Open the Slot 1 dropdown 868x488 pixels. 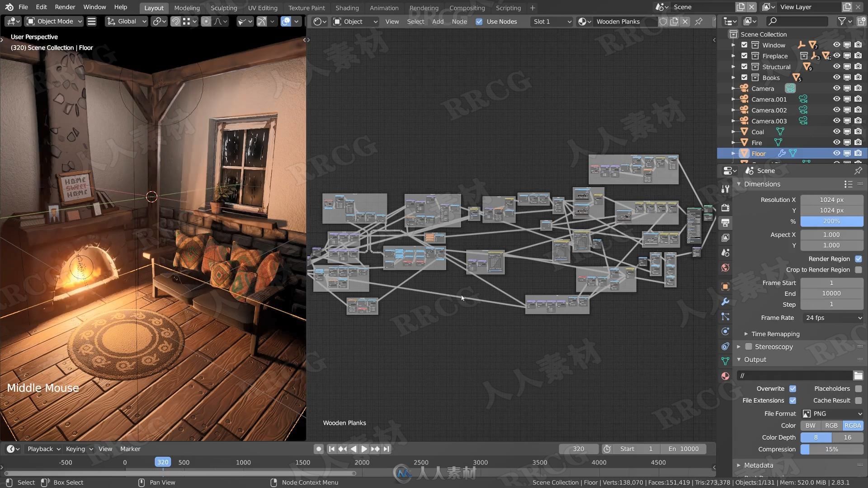tap(552, 21)
